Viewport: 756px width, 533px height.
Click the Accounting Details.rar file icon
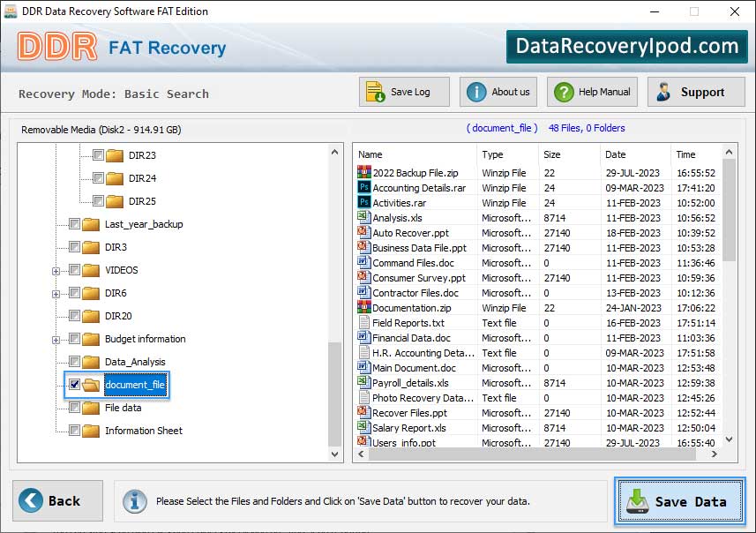click(x=364, y=187)
